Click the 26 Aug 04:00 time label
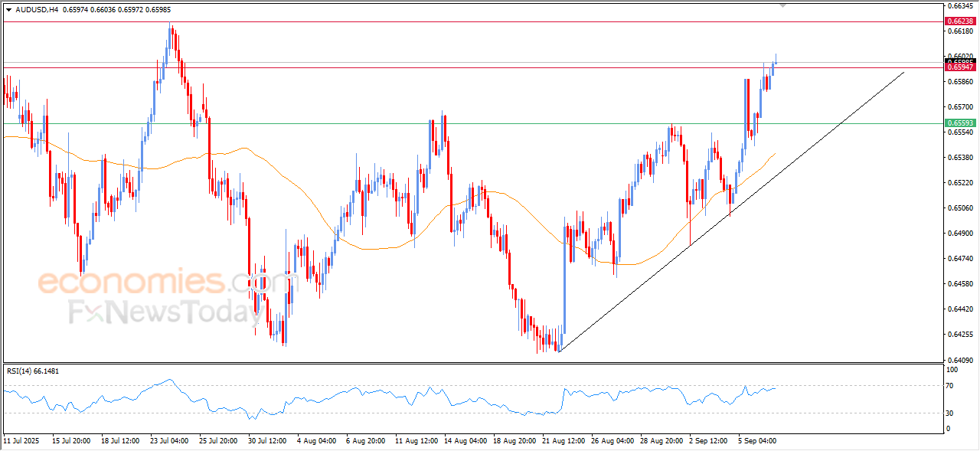This screenshot has width=980, height=451. click(x=612, y=441)
